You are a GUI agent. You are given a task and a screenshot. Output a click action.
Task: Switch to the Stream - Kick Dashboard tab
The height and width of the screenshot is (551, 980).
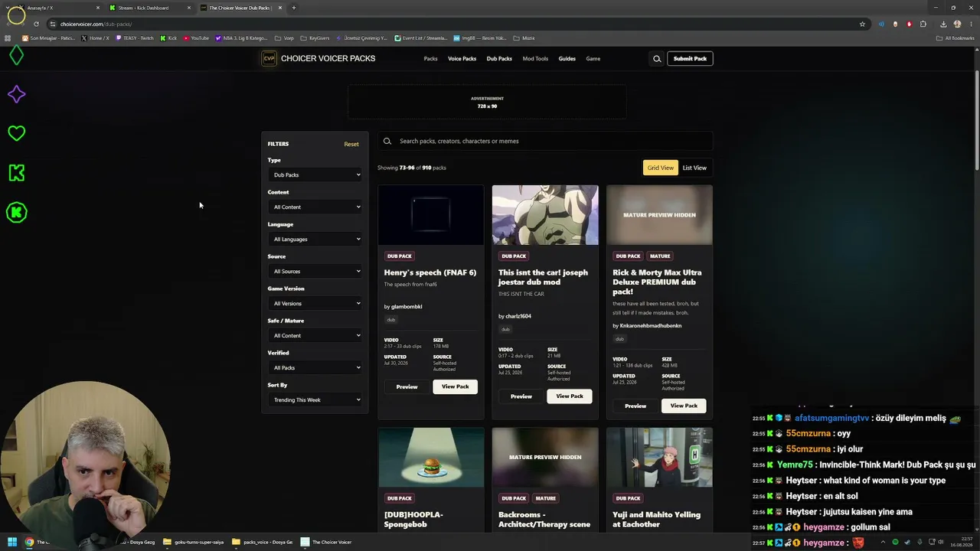(x=150, y=8)
